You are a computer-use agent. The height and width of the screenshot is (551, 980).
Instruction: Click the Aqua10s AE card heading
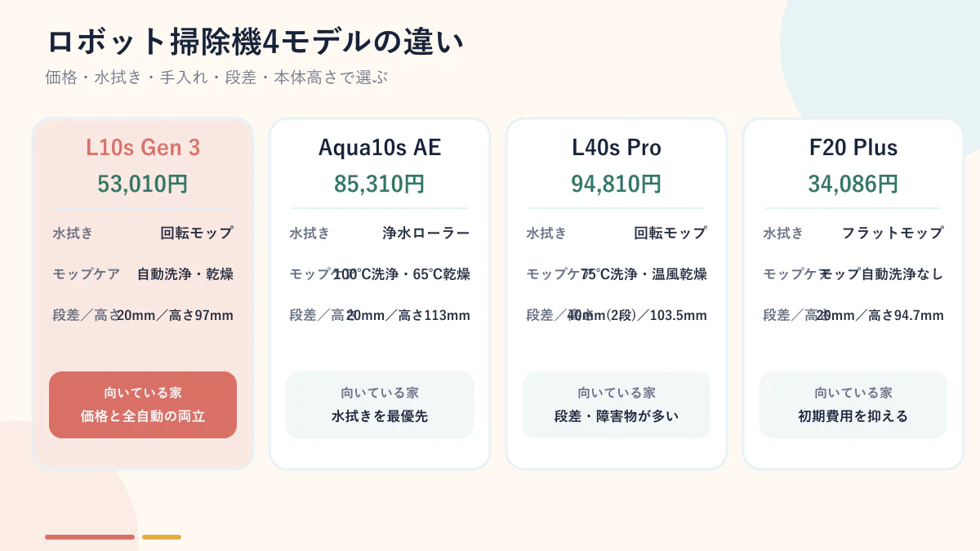380,148
